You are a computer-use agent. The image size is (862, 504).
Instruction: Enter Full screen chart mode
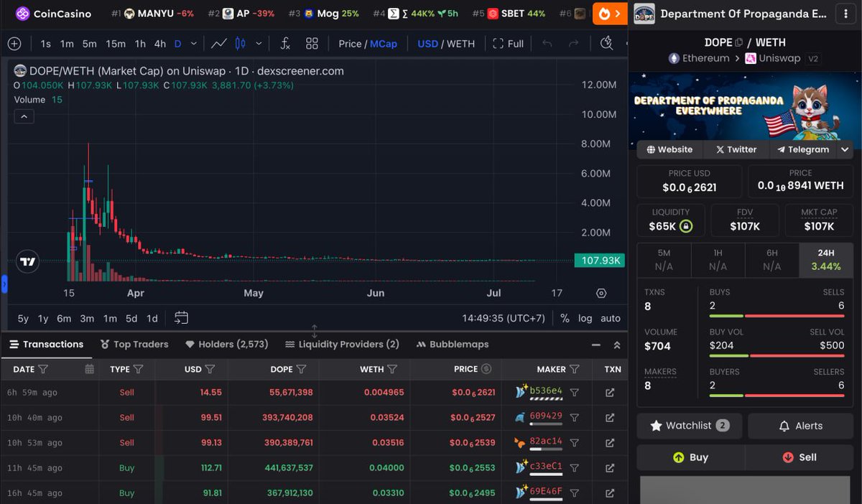click(508, 44)
